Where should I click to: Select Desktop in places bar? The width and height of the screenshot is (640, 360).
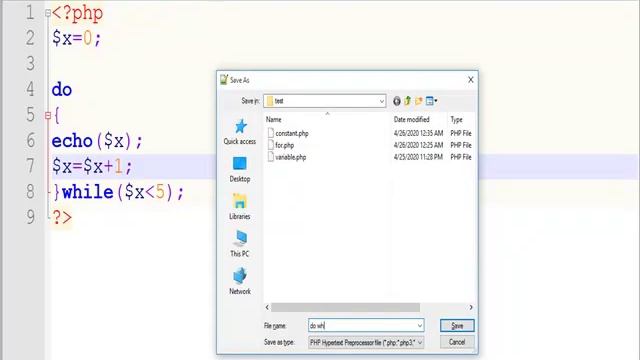click(x=240, y=169)
